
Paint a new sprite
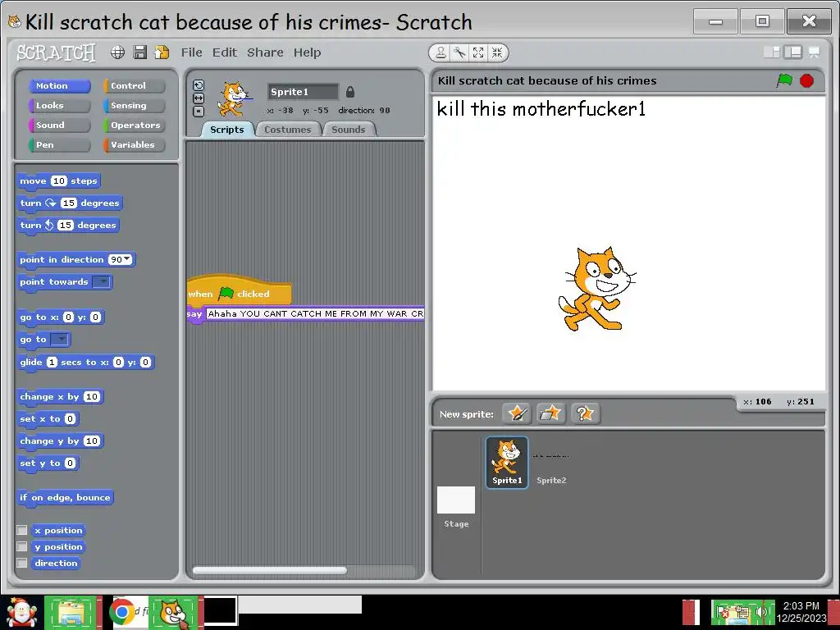tap(517, 413)
